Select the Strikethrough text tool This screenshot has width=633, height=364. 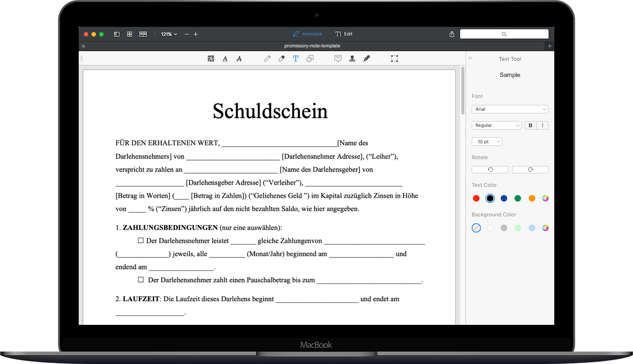(239, 58)
